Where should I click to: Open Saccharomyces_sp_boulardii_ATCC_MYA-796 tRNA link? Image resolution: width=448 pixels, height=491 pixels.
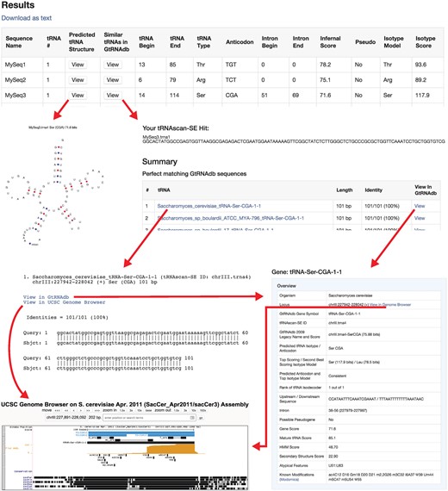231,218
